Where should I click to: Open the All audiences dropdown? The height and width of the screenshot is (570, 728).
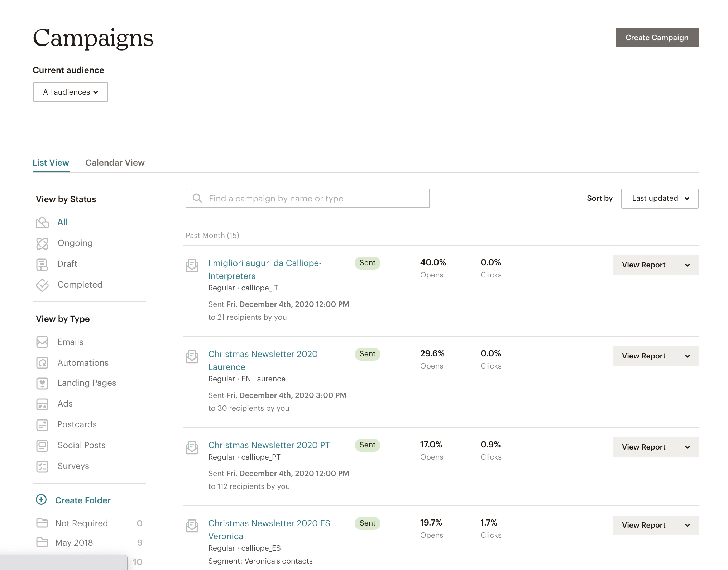pos(71,92)
